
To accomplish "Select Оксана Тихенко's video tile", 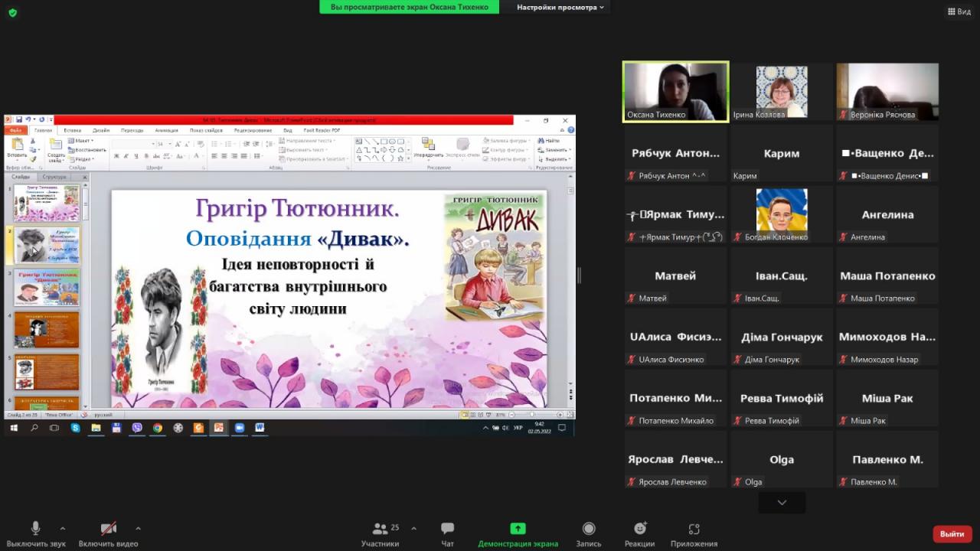I will click(675, 91).
